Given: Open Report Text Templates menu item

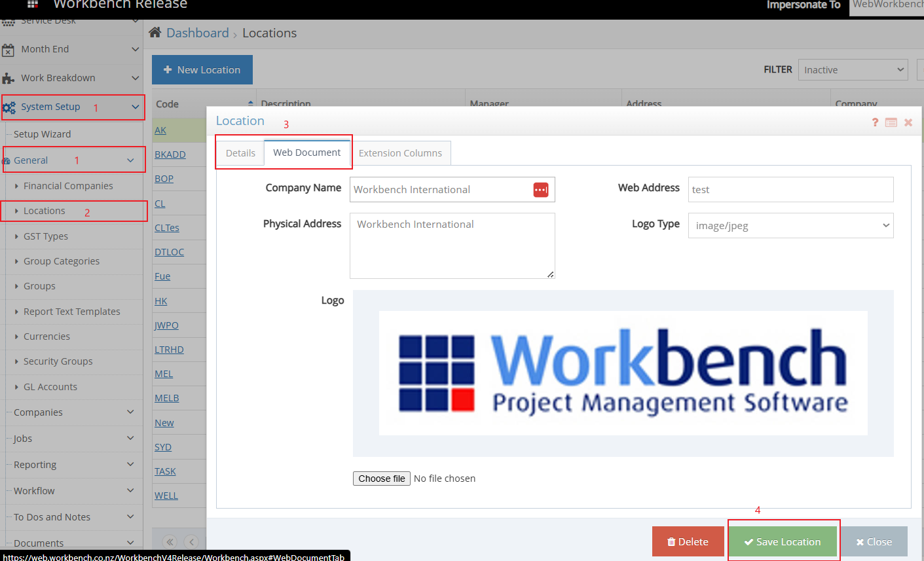Looking at the screenshot, I should [72, 312].
